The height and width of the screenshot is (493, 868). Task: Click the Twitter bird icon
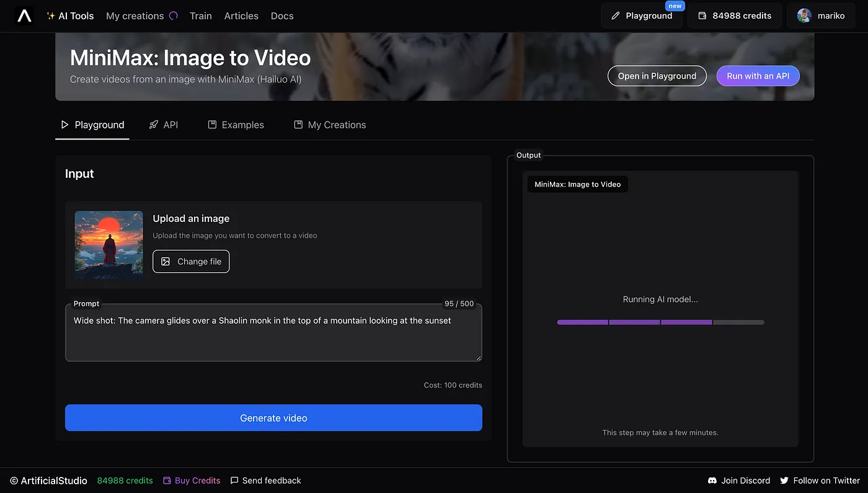784,481
